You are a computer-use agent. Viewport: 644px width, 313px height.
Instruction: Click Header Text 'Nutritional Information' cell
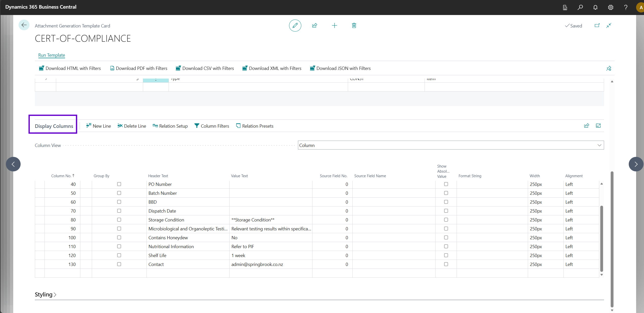click(x=188, y=246)
